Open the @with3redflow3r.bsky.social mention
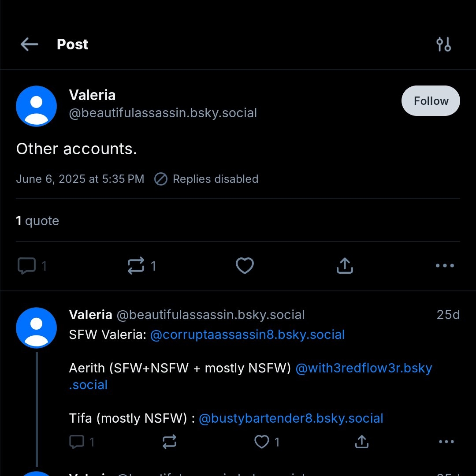This screenshot has width=476, height=476. point(364,368)
